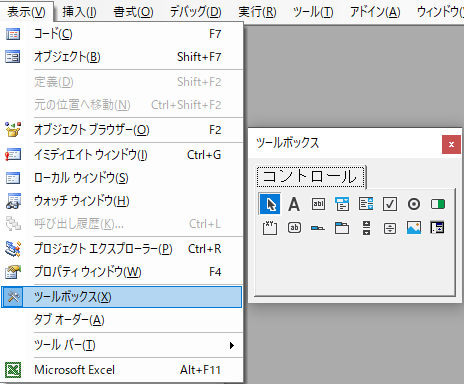Select the MultiPage control tool
This screenshot has width=464, height=384.
pyautogui.click(x=342, y=228)
